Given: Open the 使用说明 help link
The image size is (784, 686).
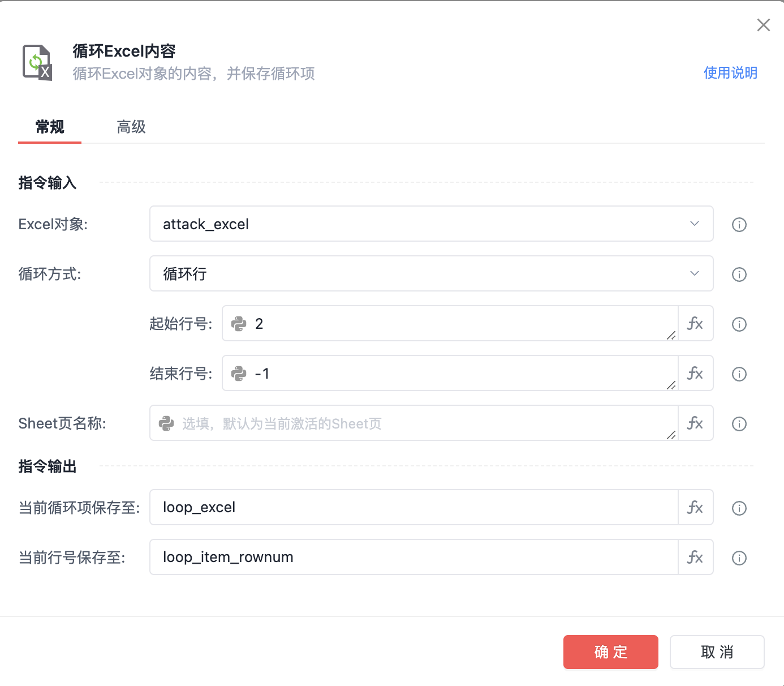Looking at the screenshot, I should tap(730, 73).
